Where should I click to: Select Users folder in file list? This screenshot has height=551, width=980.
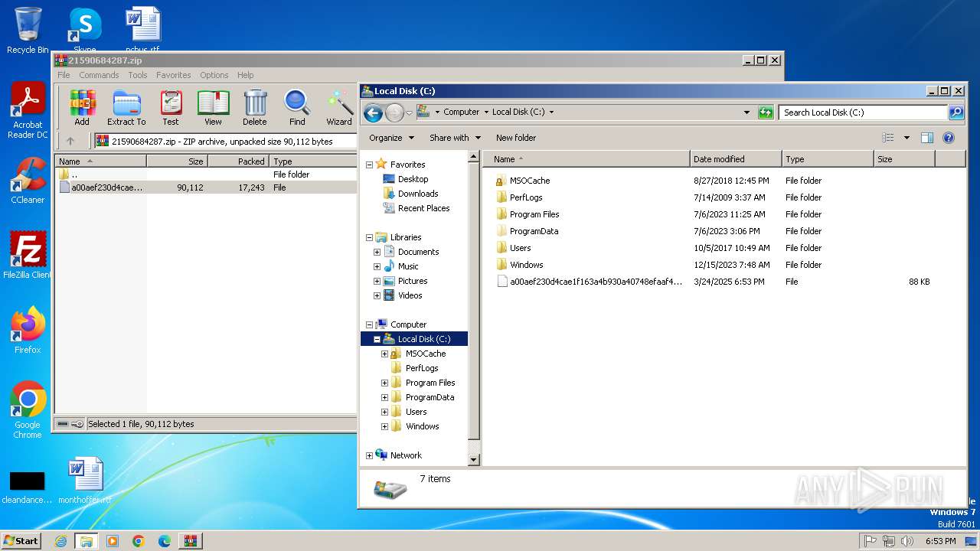[x=520, y=248]
